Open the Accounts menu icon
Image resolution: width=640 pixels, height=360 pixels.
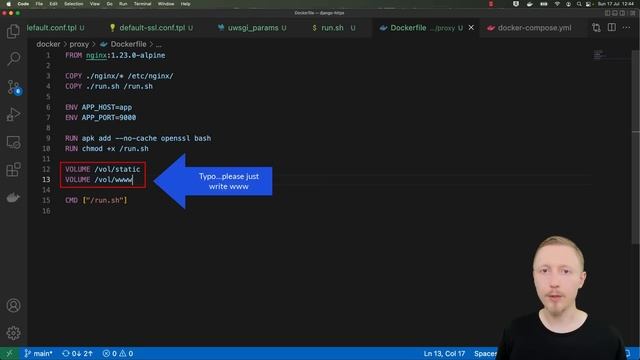pyautogui.click(x=13, y=305)
